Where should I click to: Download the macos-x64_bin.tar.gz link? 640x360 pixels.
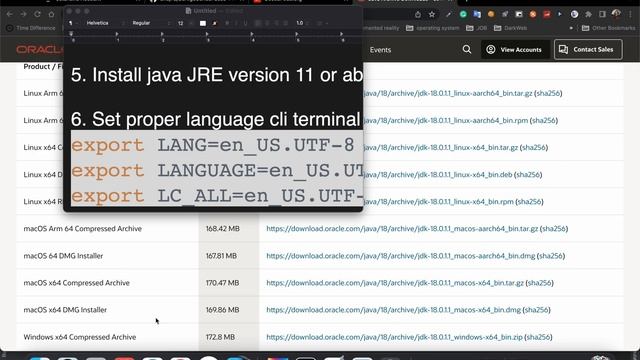(x=395, y=283)
